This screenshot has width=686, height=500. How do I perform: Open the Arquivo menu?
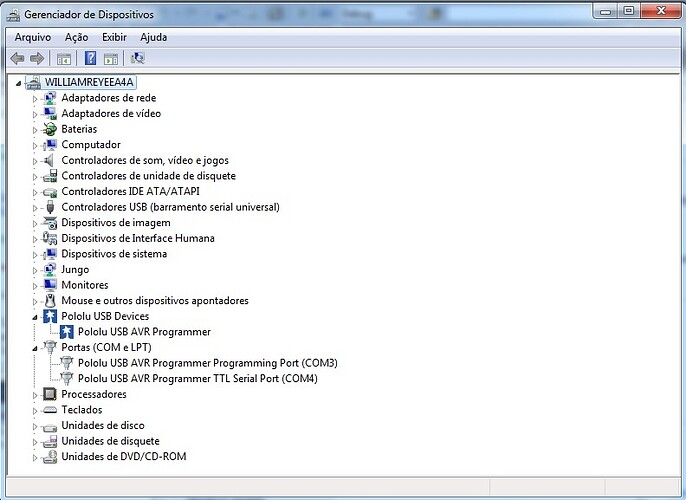[x=32, y=37]
